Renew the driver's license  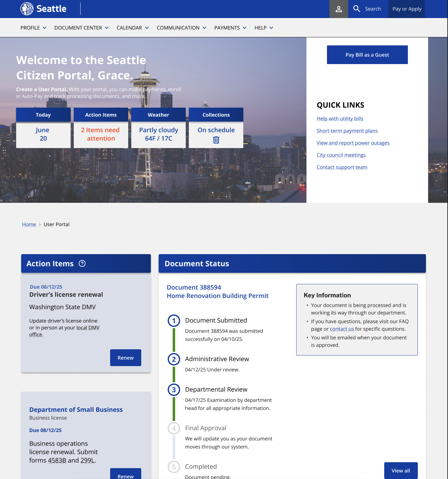point(125,358)
